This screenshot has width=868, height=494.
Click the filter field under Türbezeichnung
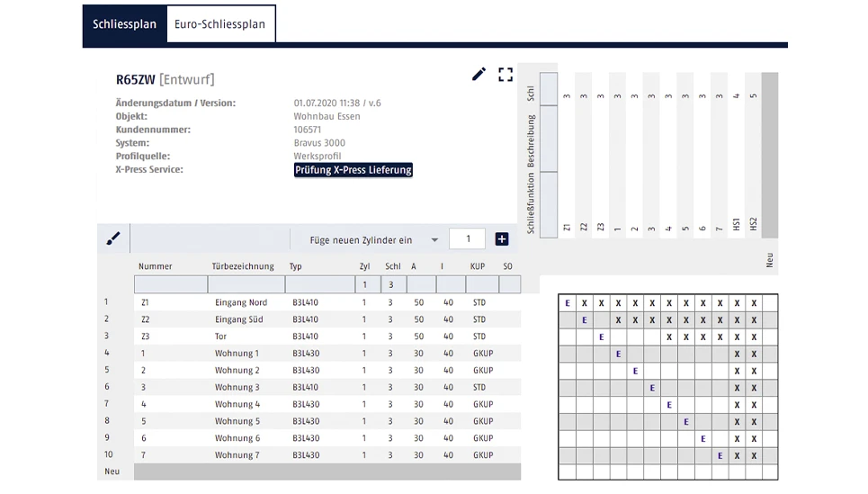click(246, 285)
